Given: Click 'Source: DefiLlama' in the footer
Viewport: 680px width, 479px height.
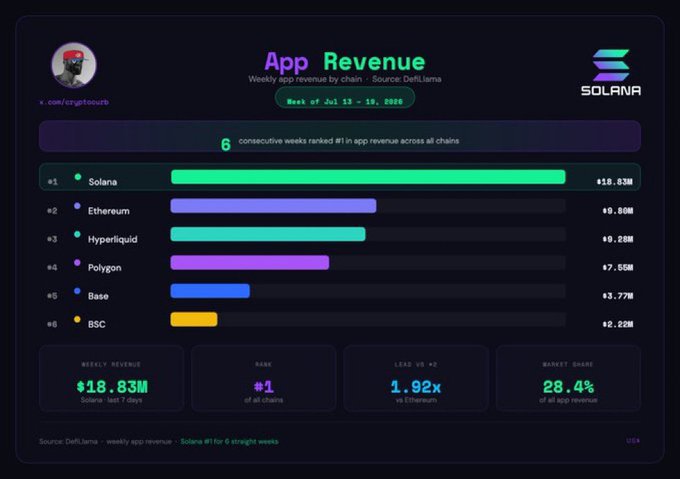Looking at the screenshot, I should 68,442.
